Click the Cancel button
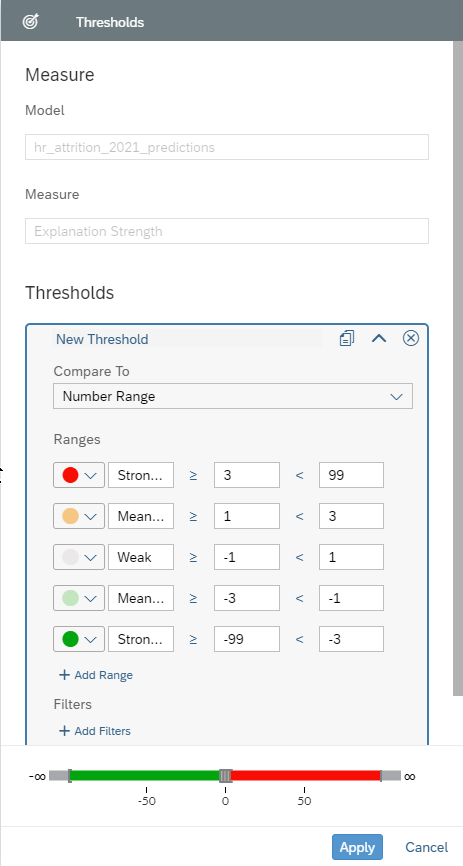 click(x=427, y=847)
